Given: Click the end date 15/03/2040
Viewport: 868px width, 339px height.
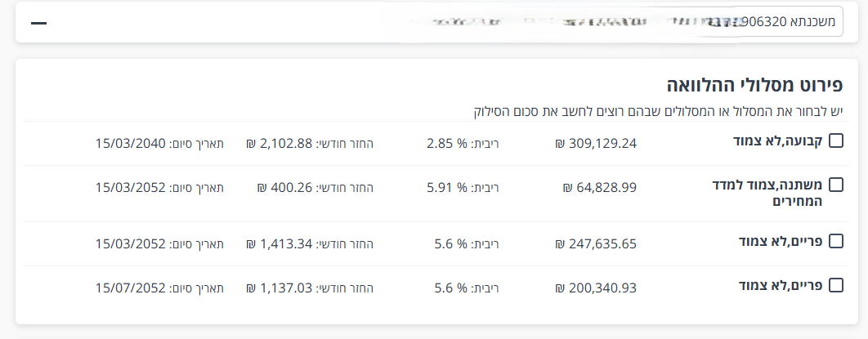Looking at the screenshot, I should pos(131,144).
